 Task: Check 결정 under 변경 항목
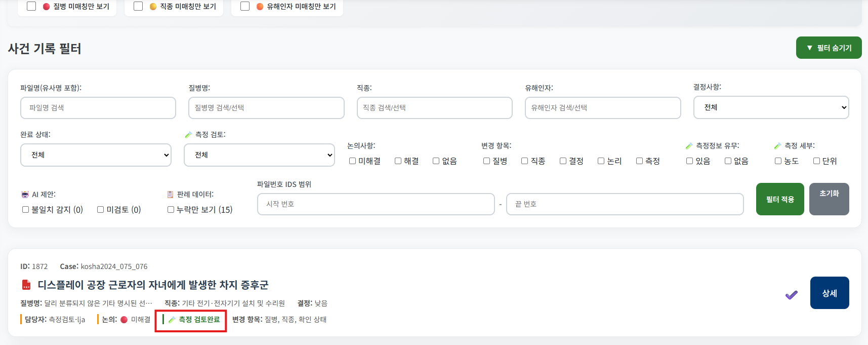tap(563, 161)
